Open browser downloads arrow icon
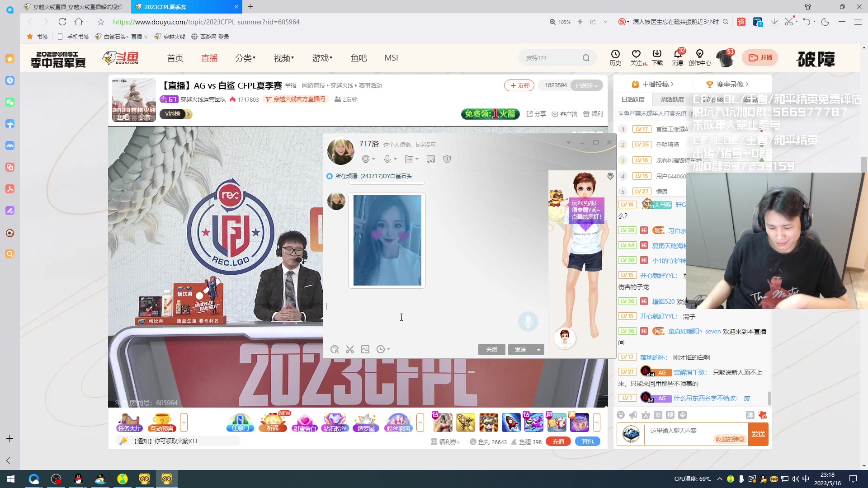The image size is (868, 488). coord(774,22)
